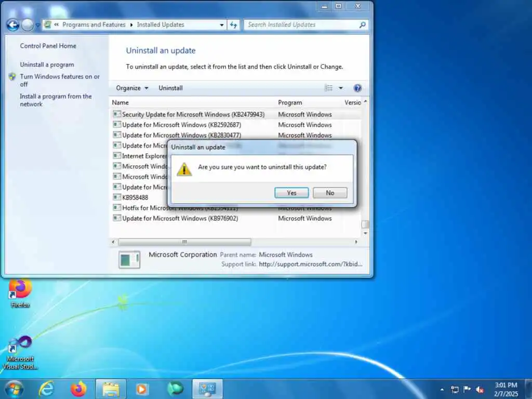The image size is (532, 399).
Task: Click Microsoft Windows program cell for KB2592687
Action: pyautogui.click(x=305, y=125)
